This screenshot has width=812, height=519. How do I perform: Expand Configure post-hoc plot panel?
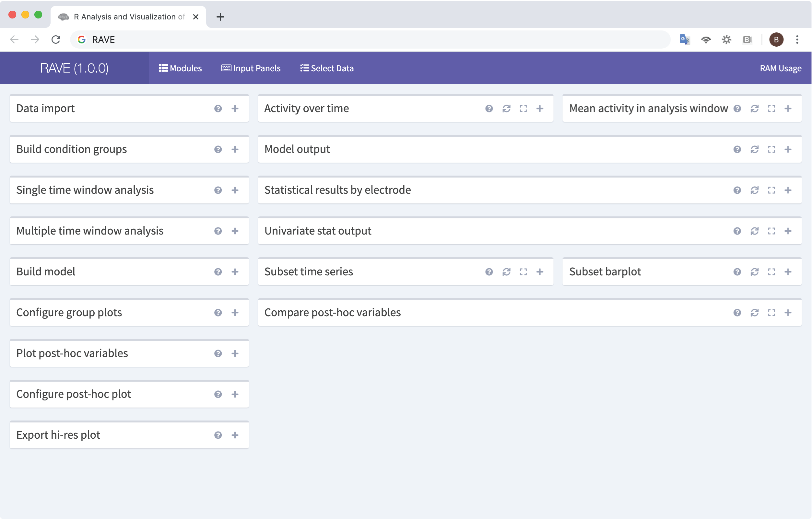(x=235, y=394)
